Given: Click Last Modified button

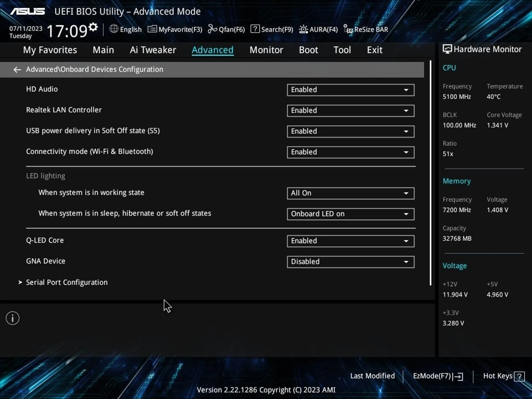Looking at the screenshot, I should (x=372, y=376).
